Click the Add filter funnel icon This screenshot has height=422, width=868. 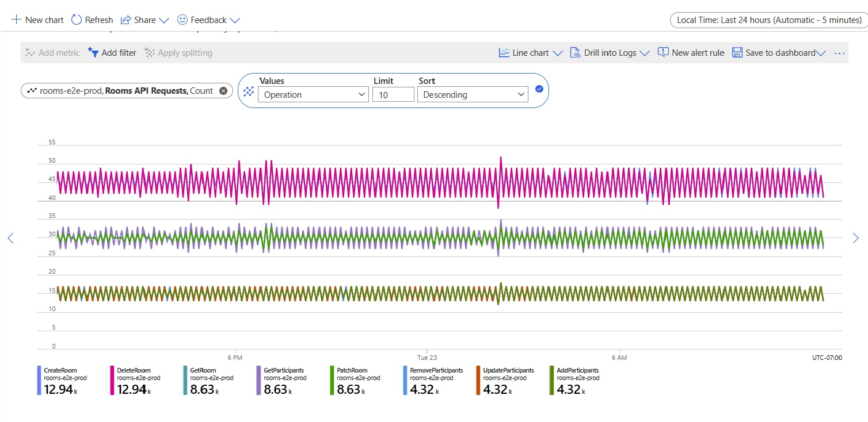(x=93, y=53)
